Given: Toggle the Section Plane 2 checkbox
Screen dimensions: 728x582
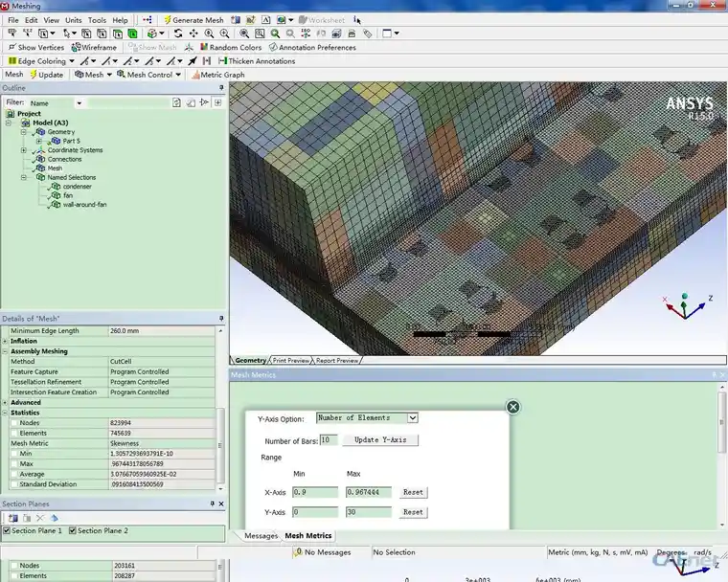Looking at the screenshot, I should [73, 530].
